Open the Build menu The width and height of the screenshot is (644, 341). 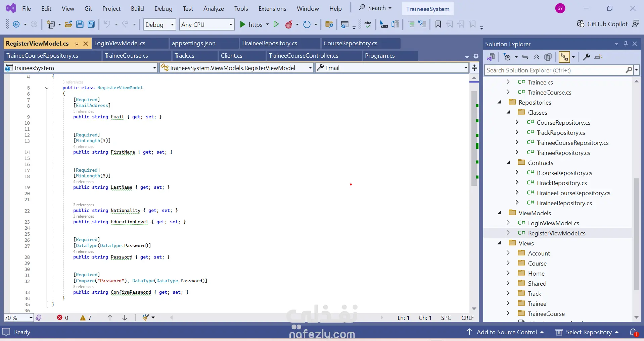[137, 8]
